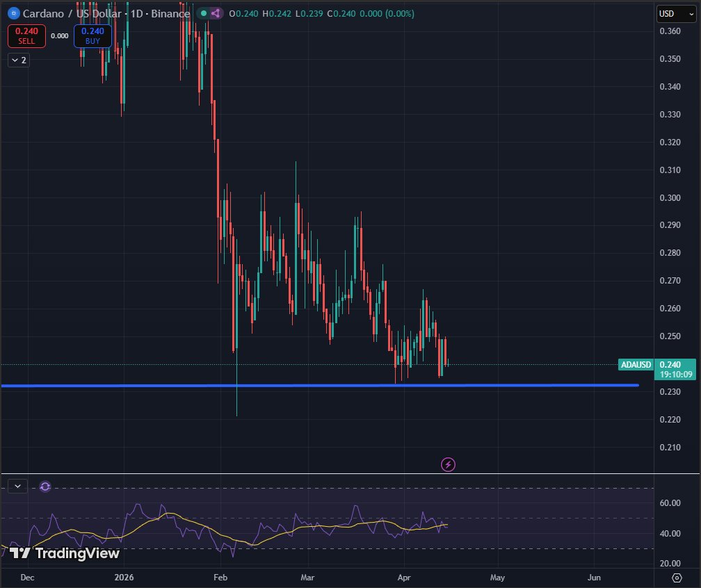The image size is (701, 588).
Task: Click the 20.00 RSI scale label
Action: pos(670,564)
